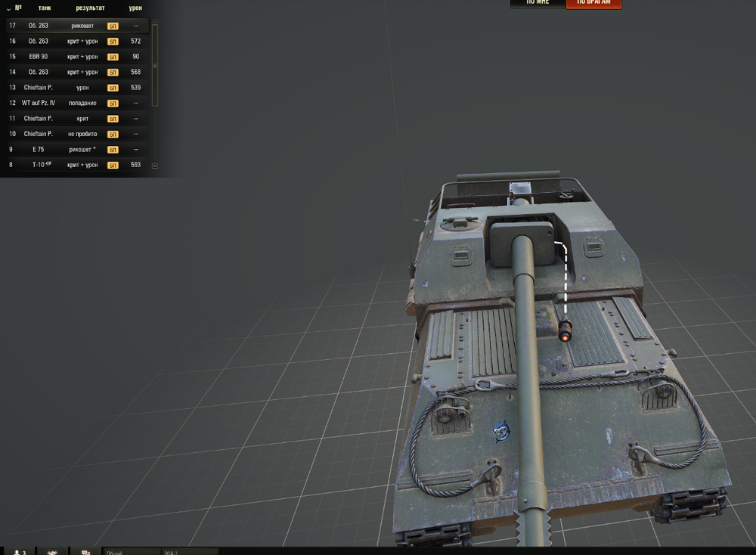Open the contacts list icon showing 3
756x555 pixels.
tap(19, 552)
